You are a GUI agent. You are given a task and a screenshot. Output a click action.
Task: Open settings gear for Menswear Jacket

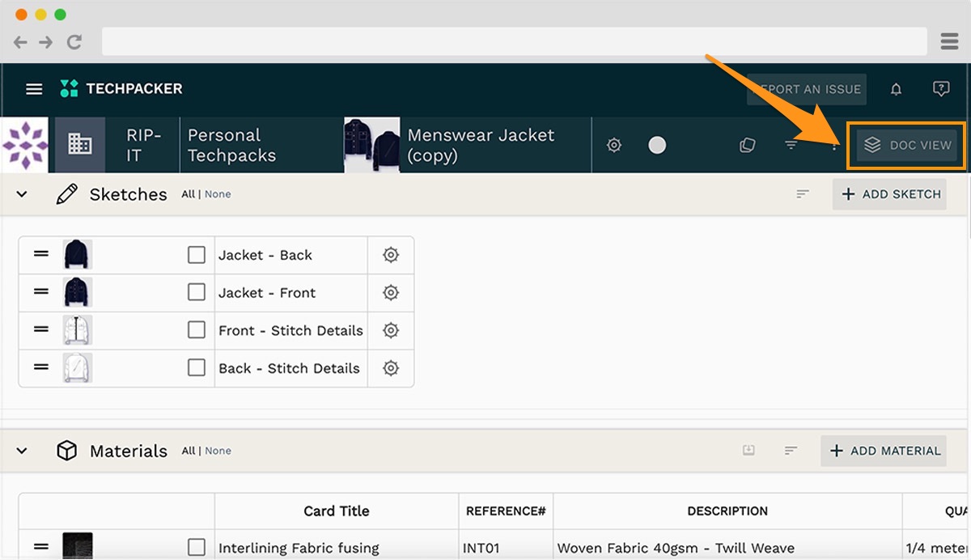tap(614, 145)
